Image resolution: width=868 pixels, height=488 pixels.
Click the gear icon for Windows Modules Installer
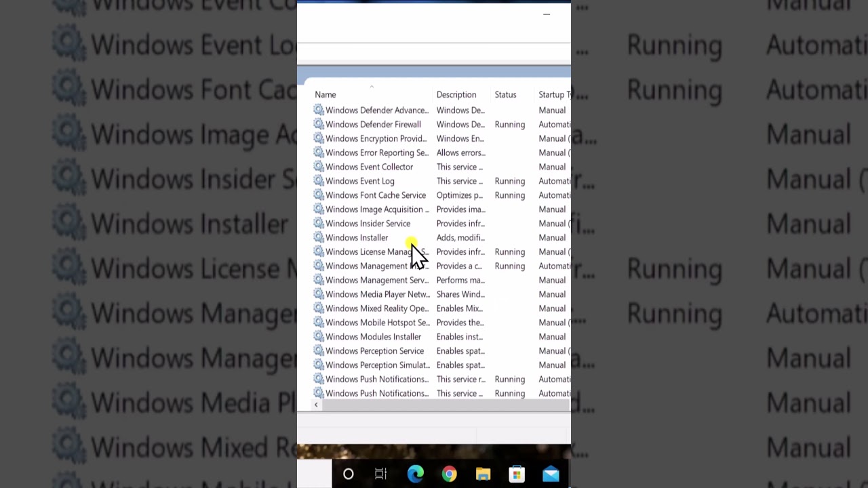pos(319,337)
